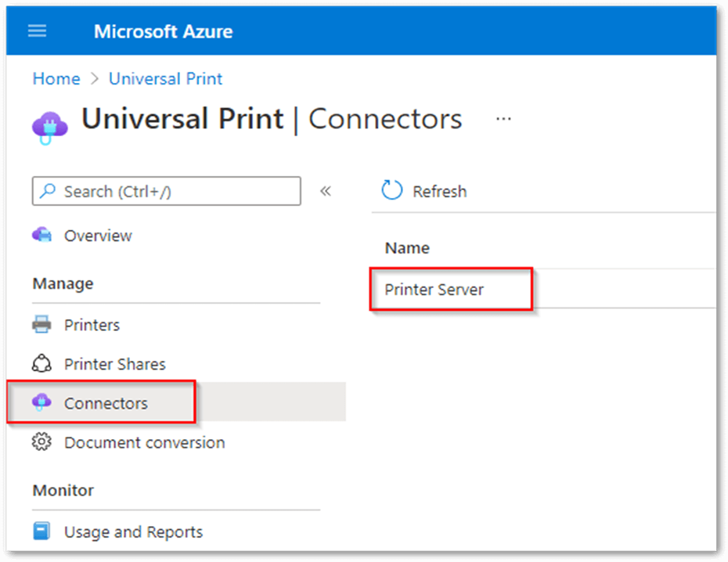
Task: Open Printers in Manage section
Action: 92,325
